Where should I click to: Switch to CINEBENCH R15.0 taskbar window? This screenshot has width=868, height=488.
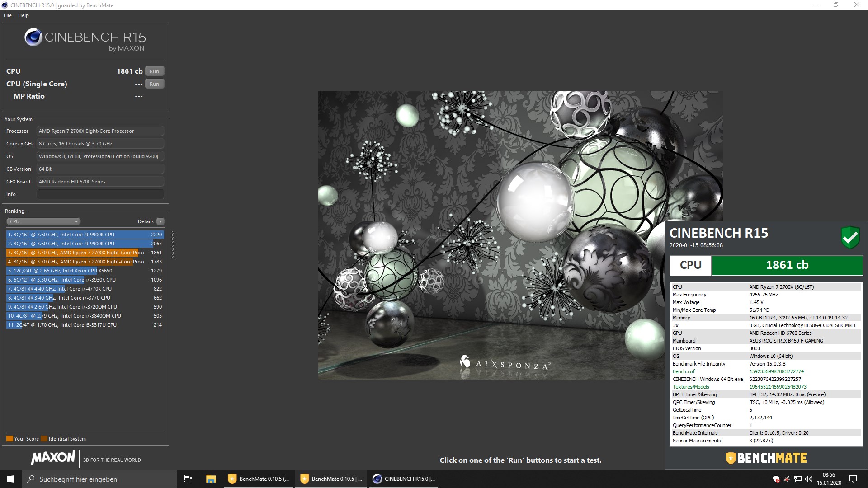pos(403,479)
